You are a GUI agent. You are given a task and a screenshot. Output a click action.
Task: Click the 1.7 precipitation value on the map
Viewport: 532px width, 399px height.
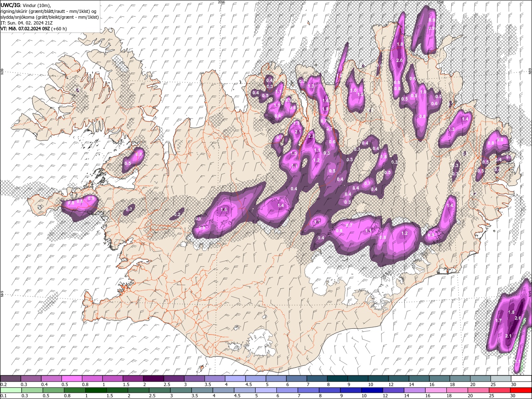(x=499, y=320)
